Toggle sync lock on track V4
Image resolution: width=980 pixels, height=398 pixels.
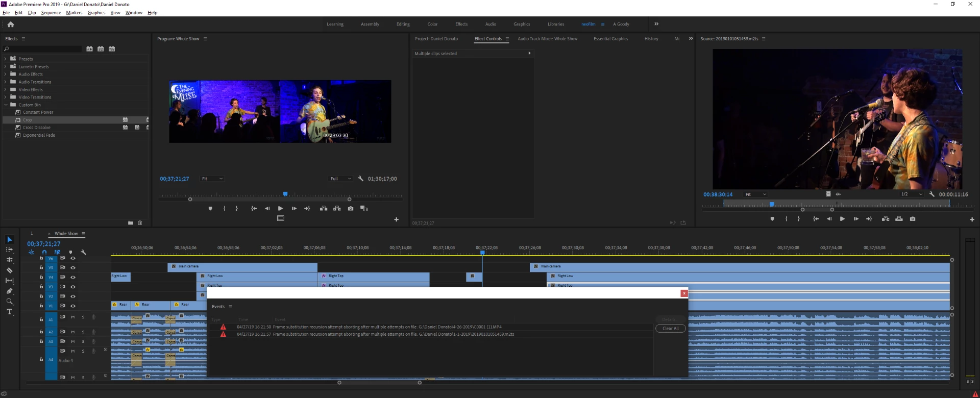63,277
